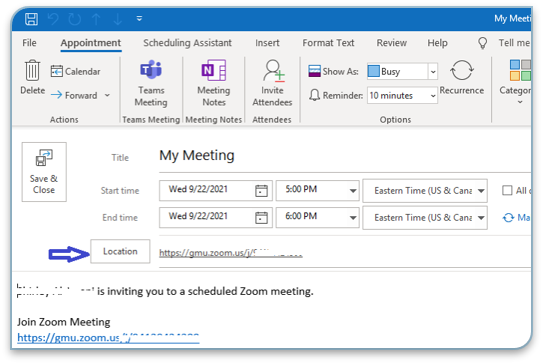Image resolution: width=543 pixels, height=364 pixels.
Task: Open the Join Zoom Meeting link in body
Action: tap(108, 337)
